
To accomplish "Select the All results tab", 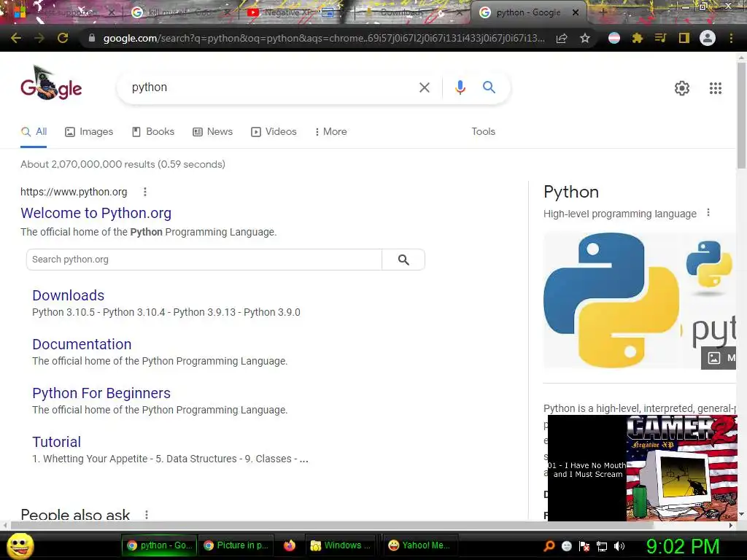I will 34,132.
